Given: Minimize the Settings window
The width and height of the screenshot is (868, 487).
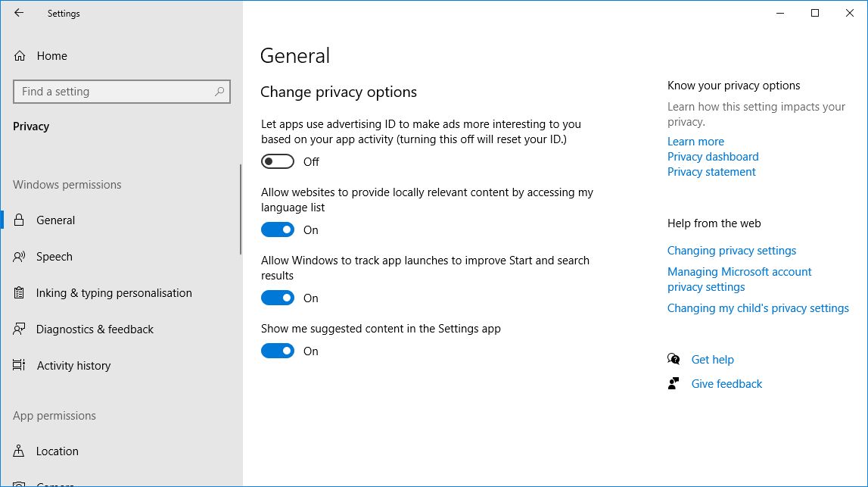Looking at the screenshot, I should [x=780, y=13].
